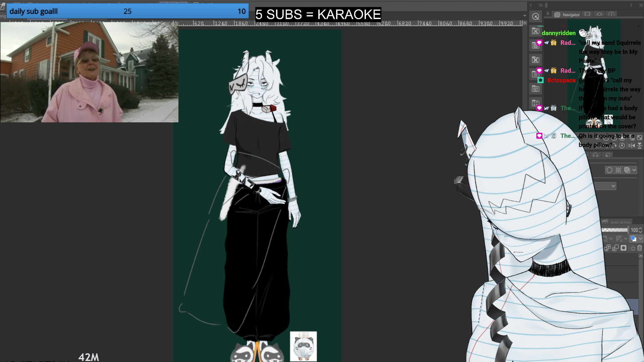
Task: Open the layer color dropdown arrow
Action: pyautogui.click(x=640, y=239)
